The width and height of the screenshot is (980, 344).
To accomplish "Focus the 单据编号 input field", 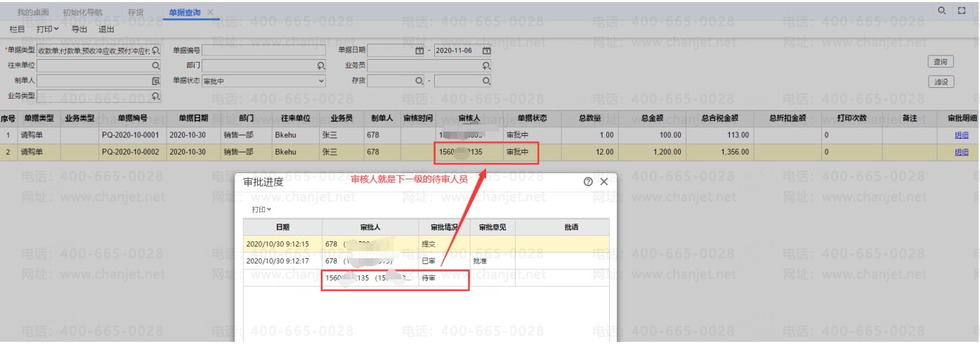I will 264,51.
